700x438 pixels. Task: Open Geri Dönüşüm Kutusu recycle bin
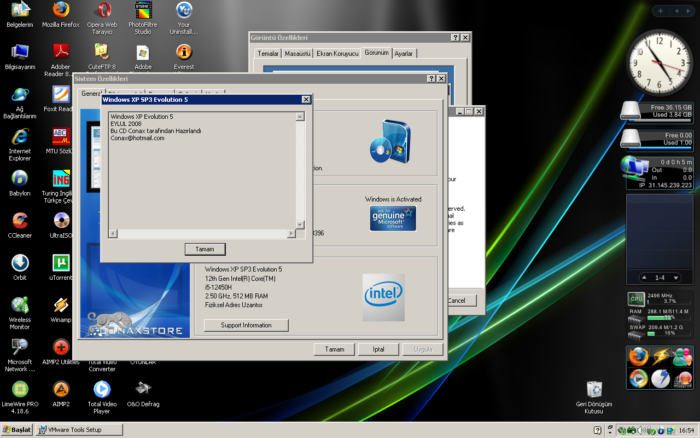point(594,397)
